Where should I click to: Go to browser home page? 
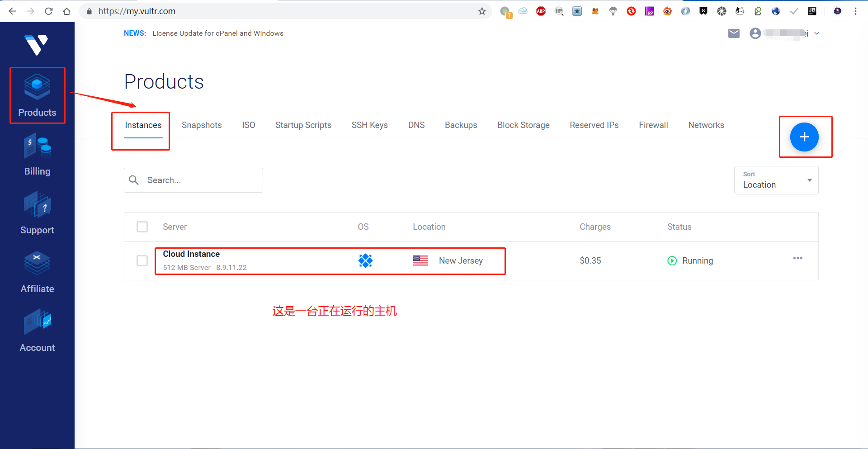tap(67, 11)
